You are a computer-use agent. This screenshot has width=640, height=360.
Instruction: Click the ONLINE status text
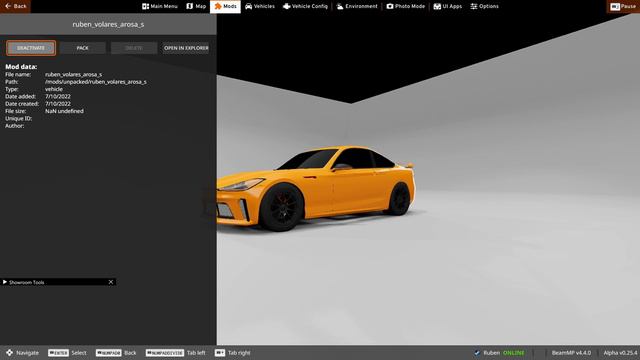click(513, 353)
